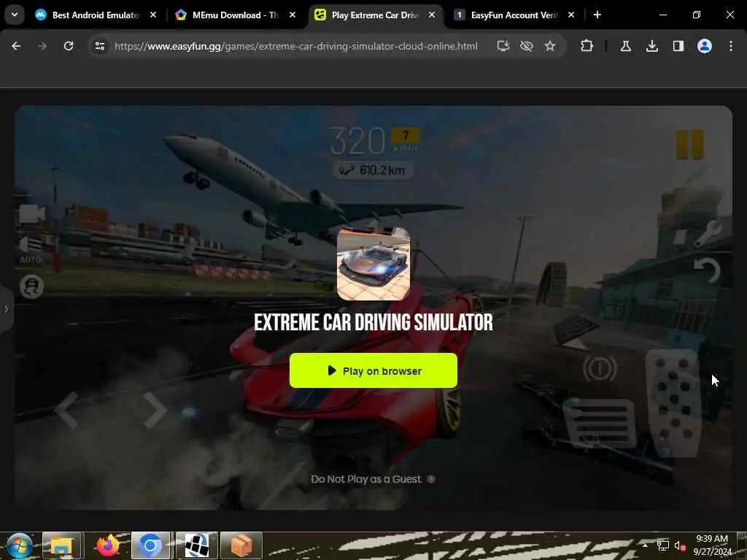
Task: Open the tab search dropdown arrow
Action: pyautogui.click(x=15, y=15)
